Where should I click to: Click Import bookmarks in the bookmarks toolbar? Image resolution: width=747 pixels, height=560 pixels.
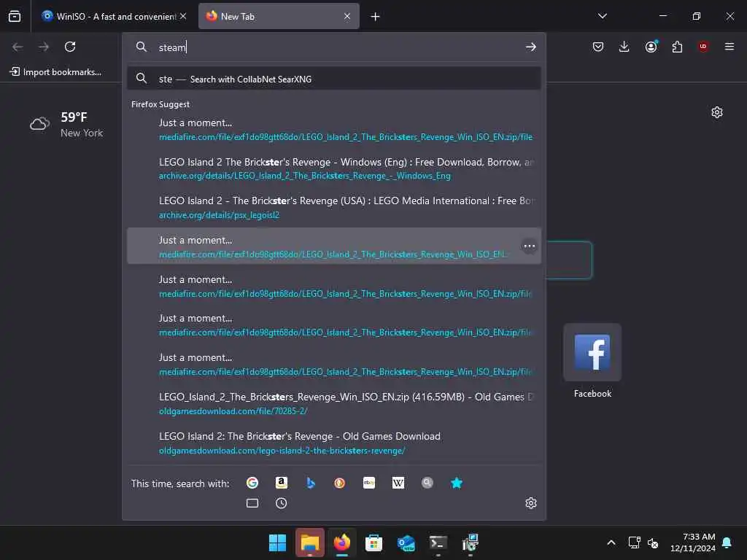point(55,72)
